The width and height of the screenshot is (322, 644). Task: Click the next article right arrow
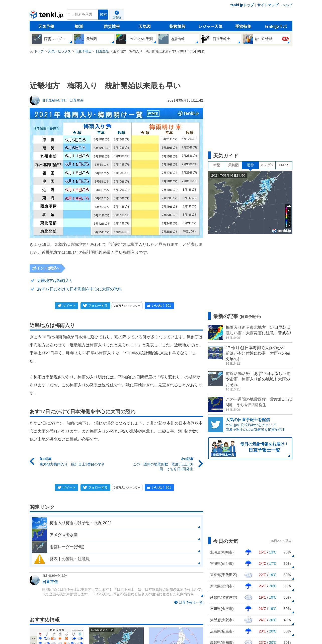pyautogui.click(x=201, y=464)
